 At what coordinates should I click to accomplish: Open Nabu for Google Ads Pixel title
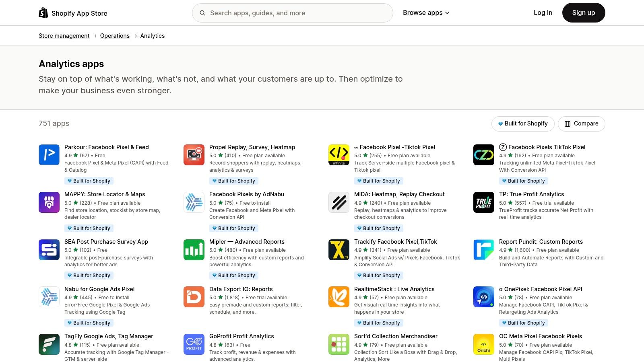[x=99, y=289]
